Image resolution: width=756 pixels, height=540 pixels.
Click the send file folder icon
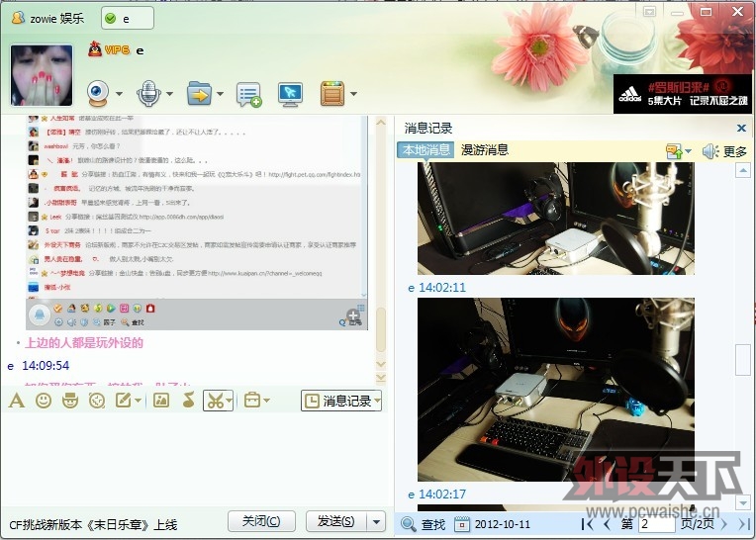point(199,93)
